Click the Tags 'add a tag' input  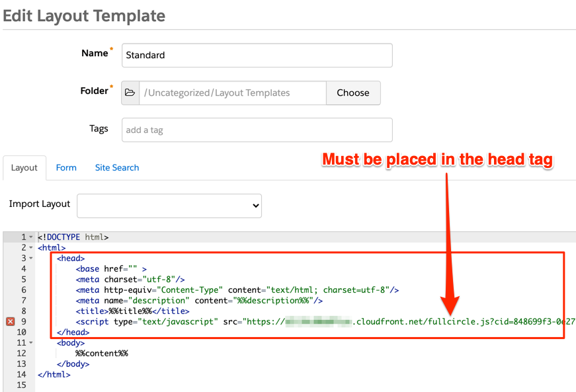pos(257,130)
